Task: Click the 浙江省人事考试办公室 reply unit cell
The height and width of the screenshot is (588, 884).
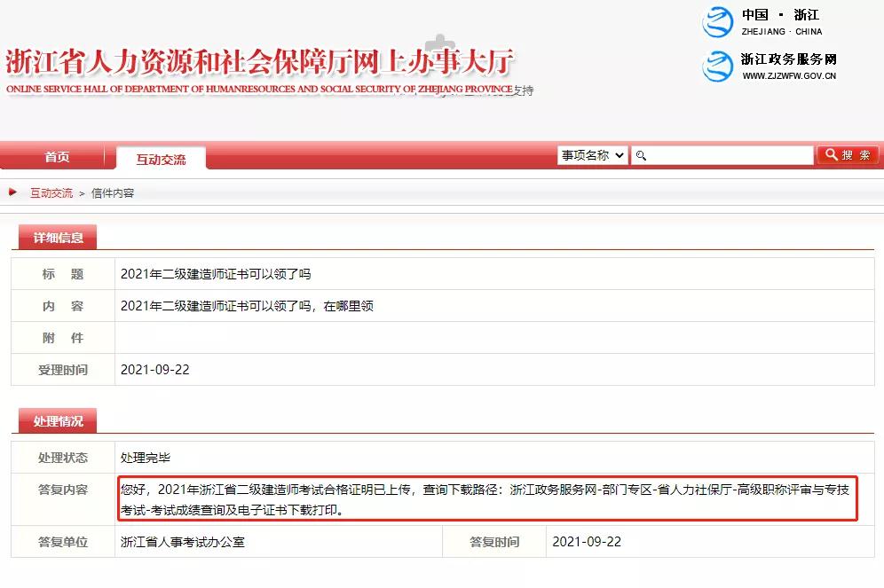Action: [x=183, y=542]
